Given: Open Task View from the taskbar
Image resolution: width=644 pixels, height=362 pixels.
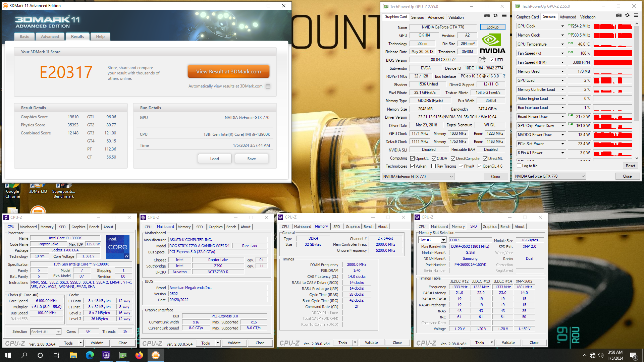Looking at the screenshot, I should click(56, 355).
